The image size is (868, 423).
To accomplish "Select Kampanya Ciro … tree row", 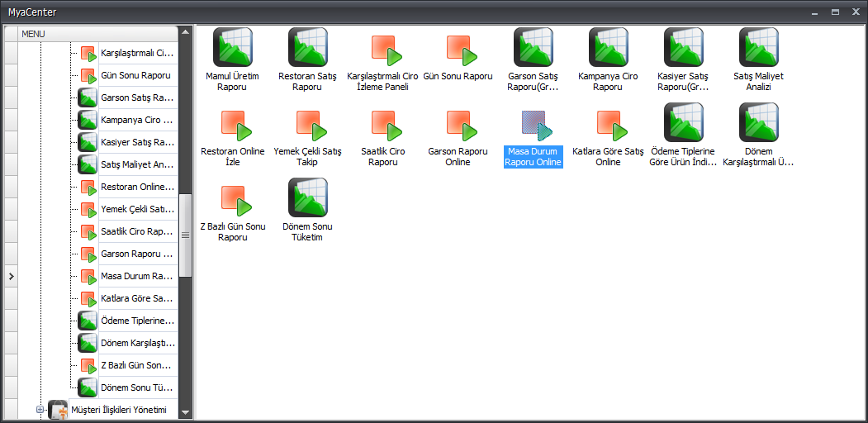I will [x=138, y=120].
